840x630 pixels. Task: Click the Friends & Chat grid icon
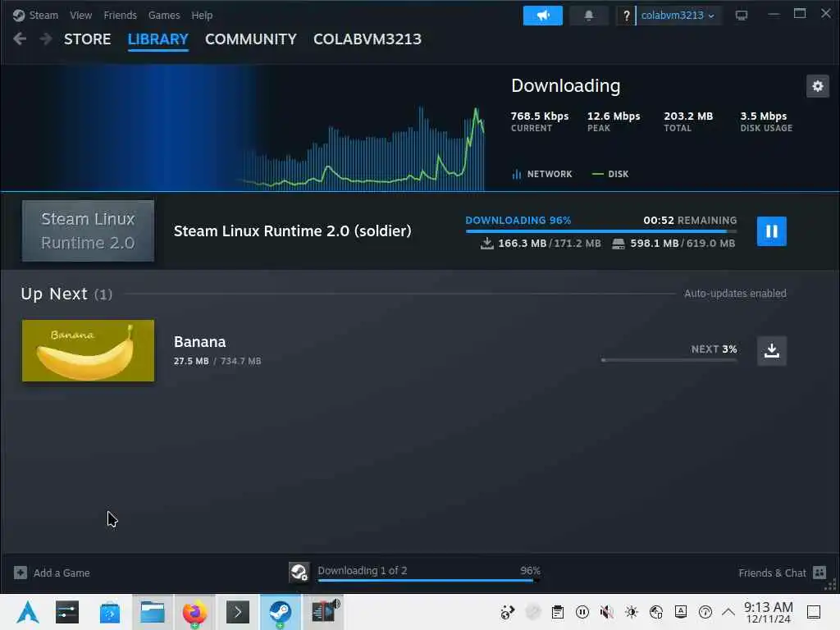(x=819, y=573)
